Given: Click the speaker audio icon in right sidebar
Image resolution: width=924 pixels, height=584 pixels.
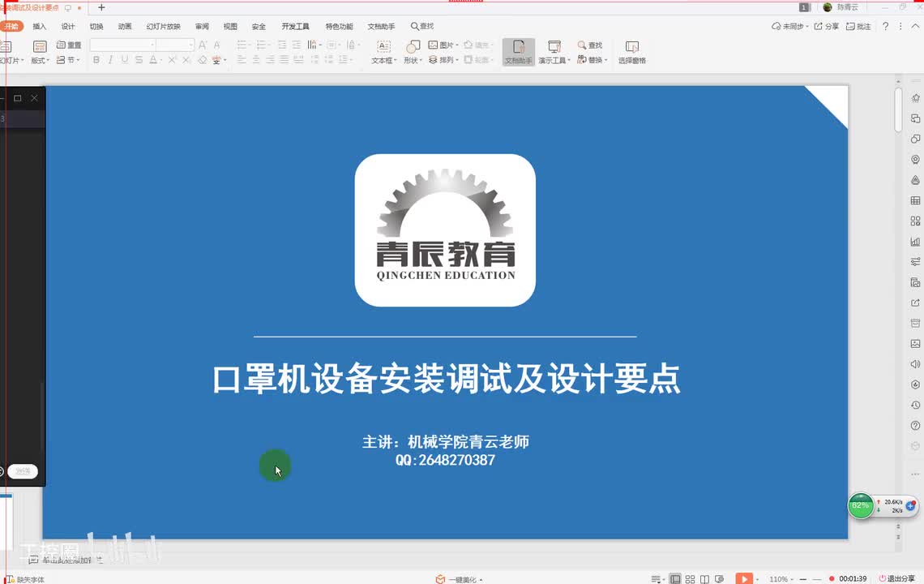Looking at the screenshot, I should click(915, 364).
